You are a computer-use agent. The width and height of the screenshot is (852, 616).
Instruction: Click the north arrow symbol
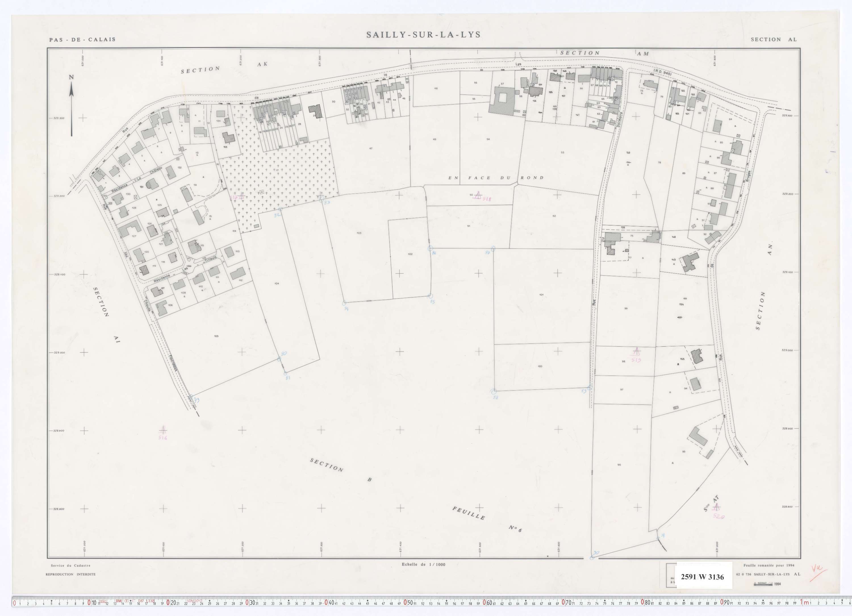click(71, 105)
